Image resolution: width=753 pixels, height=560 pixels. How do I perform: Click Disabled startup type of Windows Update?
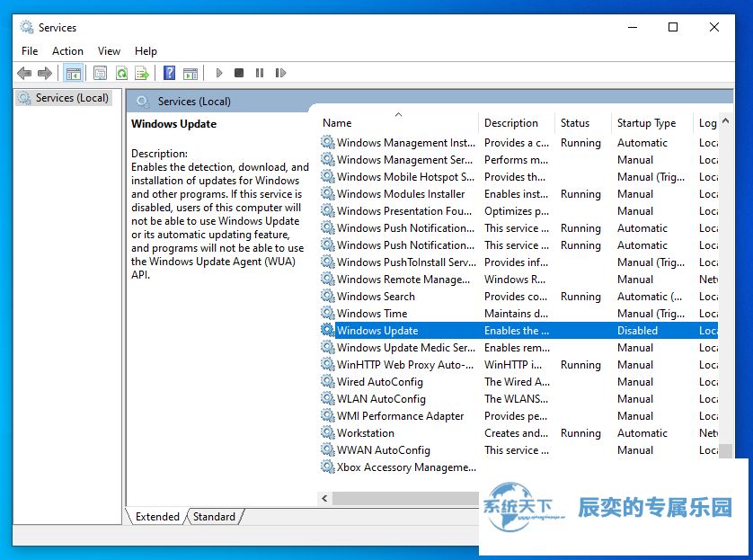(x=637, y=331)
